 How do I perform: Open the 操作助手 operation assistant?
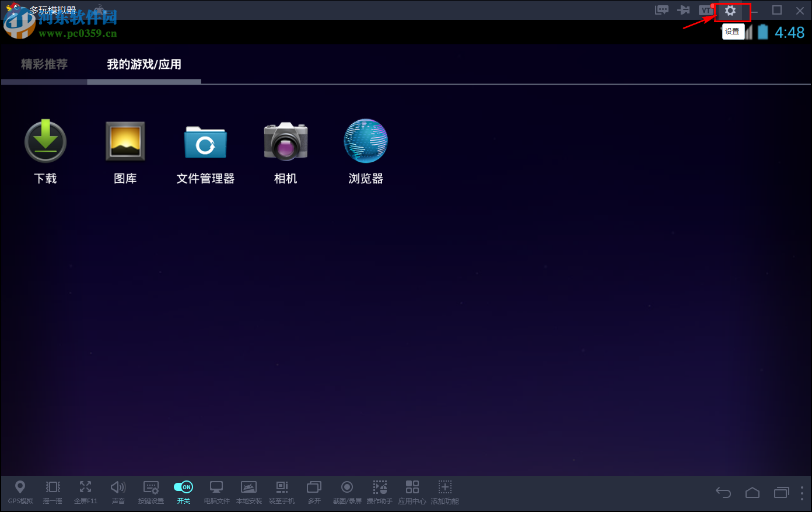pyautogui.click(x=380, y=492)
